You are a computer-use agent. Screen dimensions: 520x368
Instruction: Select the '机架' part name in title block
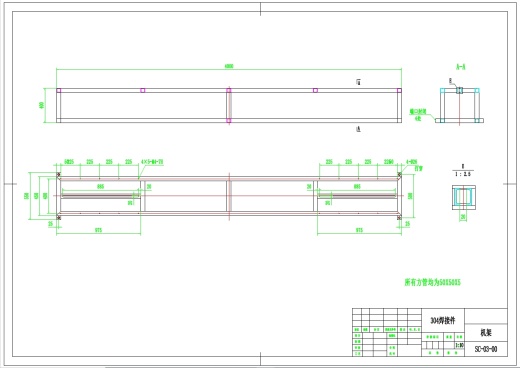[486, 332]
